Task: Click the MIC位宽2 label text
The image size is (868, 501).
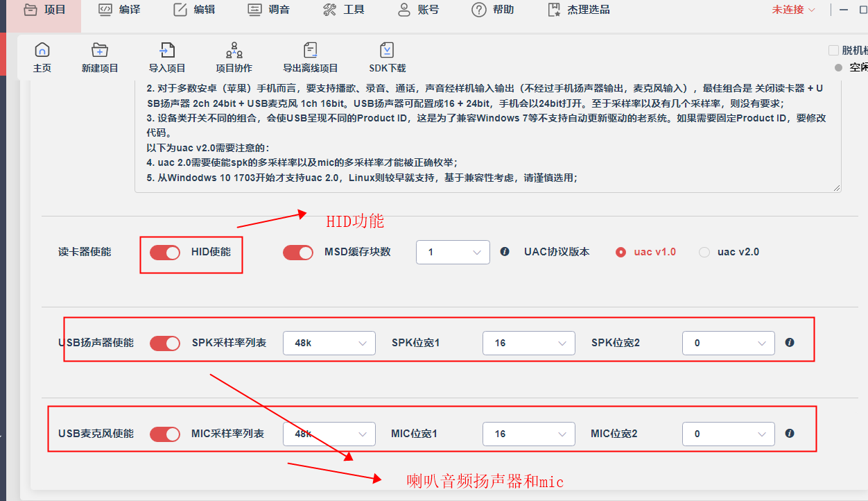Action: click(x=614, y=434)
